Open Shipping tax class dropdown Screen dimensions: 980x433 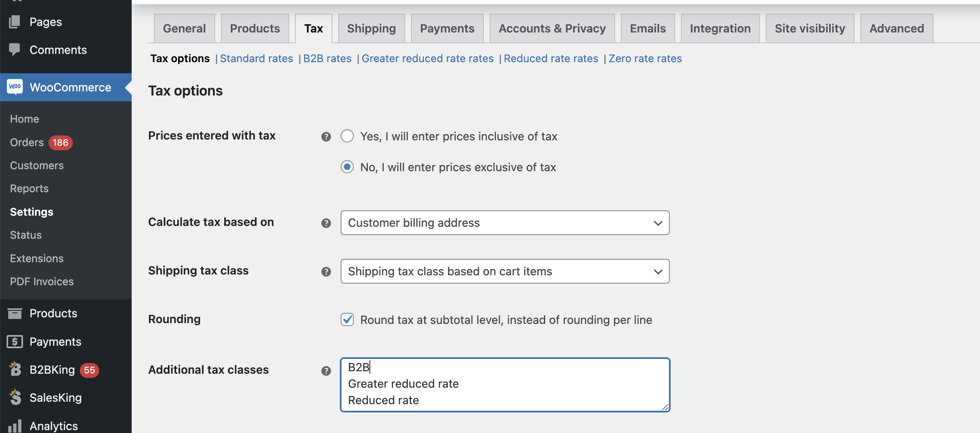(x=505, y=271)
